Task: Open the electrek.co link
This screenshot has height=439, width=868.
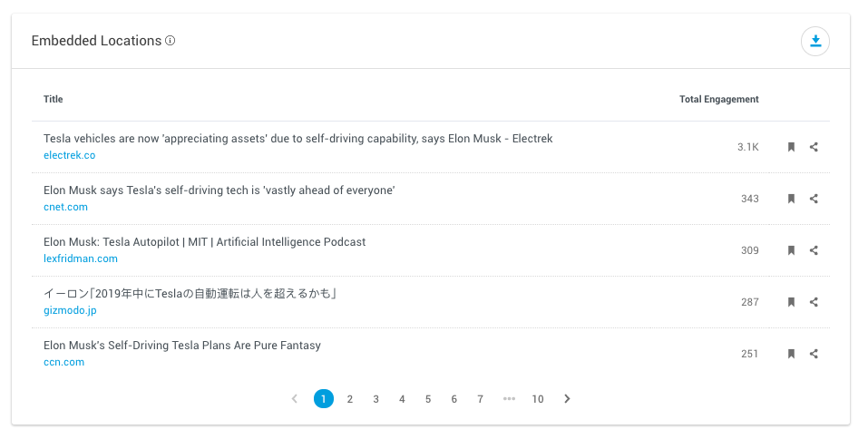Action: tap(69, 155)
